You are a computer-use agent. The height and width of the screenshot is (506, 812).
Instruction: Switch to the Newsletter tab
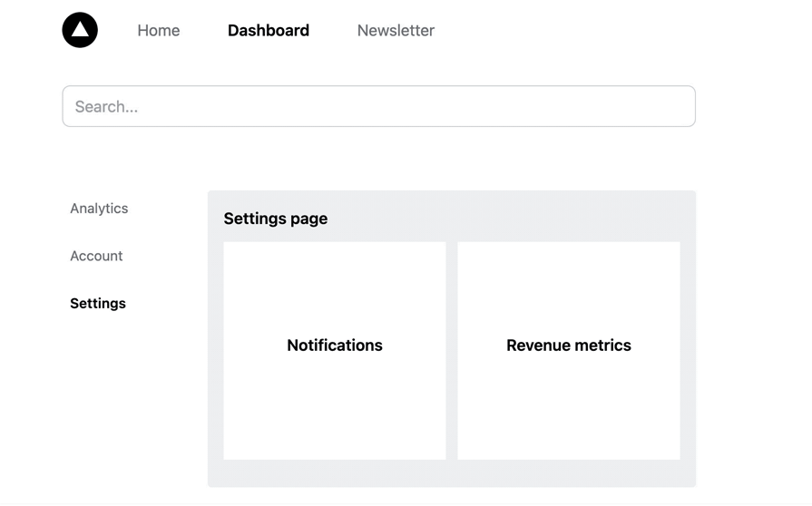point(396,31)
